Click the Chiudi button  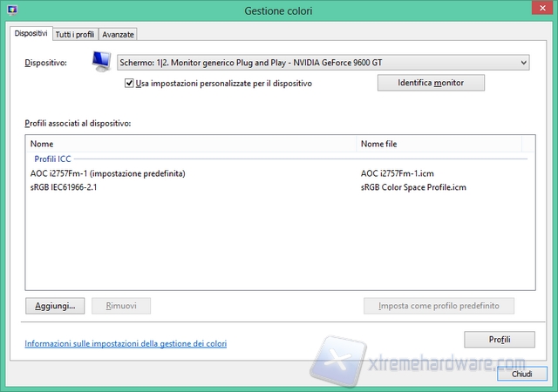[x=521, y=374]
